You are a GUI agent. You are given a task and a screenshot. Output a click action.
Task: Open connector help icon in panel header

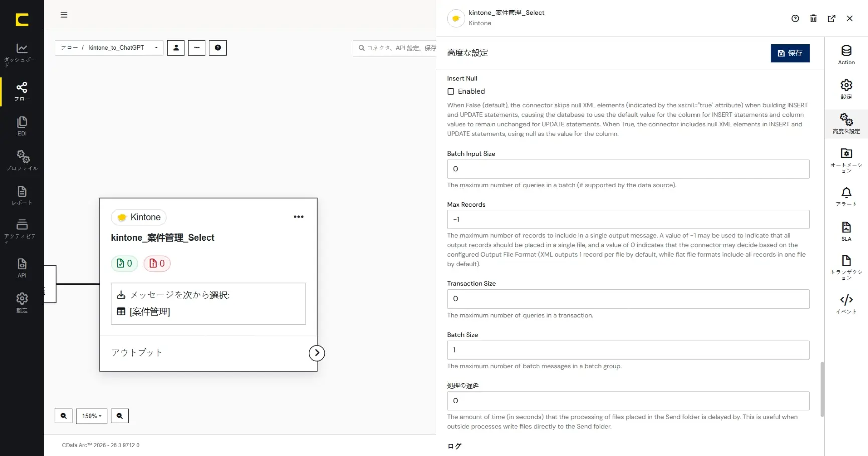[x=795, y=18]
